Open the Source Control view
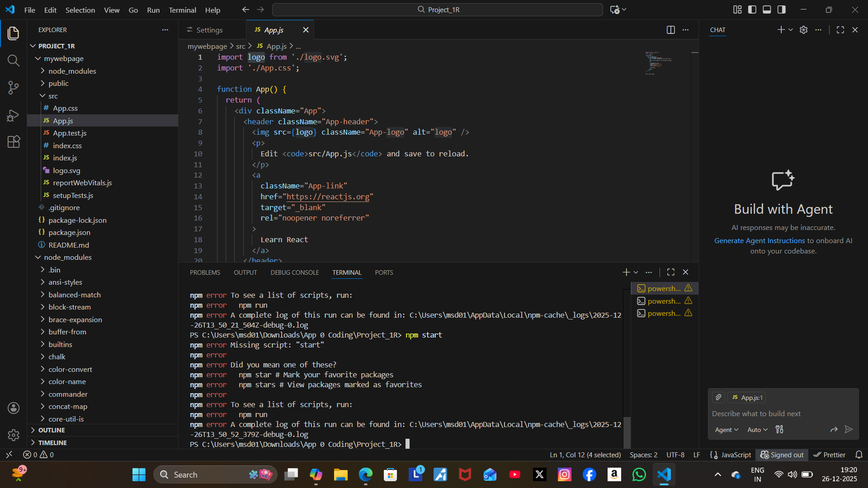The width and height of the screenshot is (868, 488). (14, 88)
